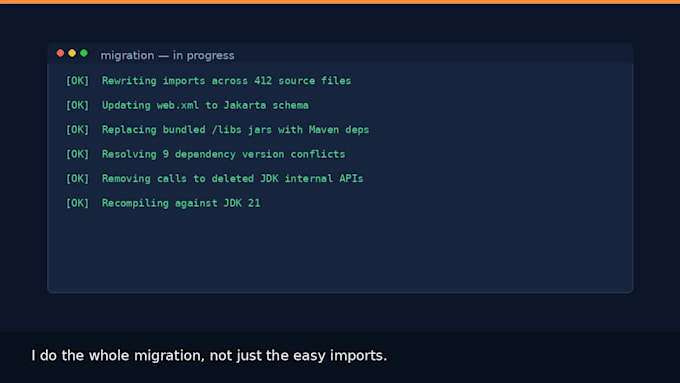Click [OK] status beside Updating web.xml

[x=77, y=105]
